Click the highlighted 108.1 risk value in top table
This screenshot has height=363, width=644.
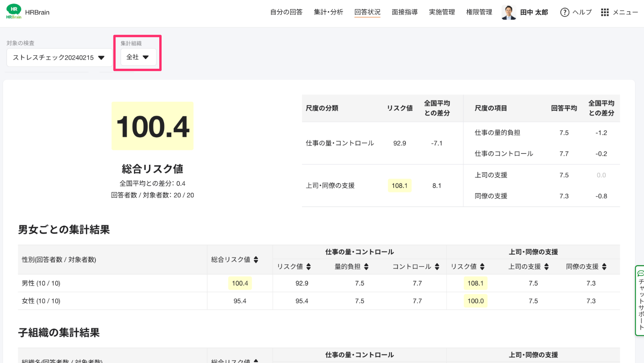(x=399, y=185)
